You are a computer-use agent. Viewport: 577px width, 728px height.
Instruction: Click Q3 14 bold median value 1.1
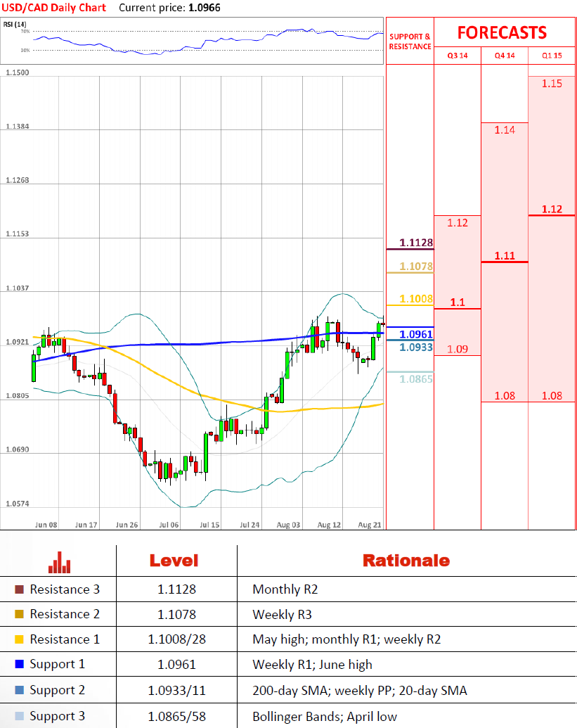(x=458, y=302)
